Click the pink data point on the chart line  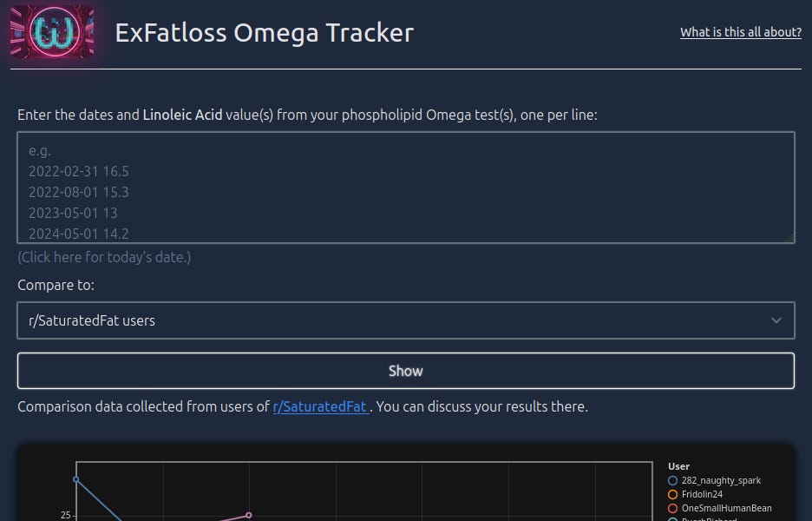click(x=248, y=515)
